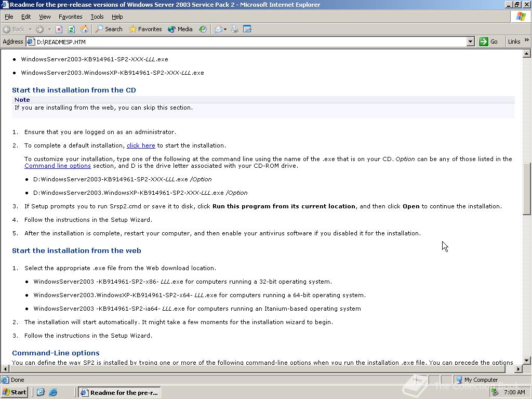The height and width of the screenshot is (399, 532).
Task: Open the Edit menu
Action: [x=26, y=17]
